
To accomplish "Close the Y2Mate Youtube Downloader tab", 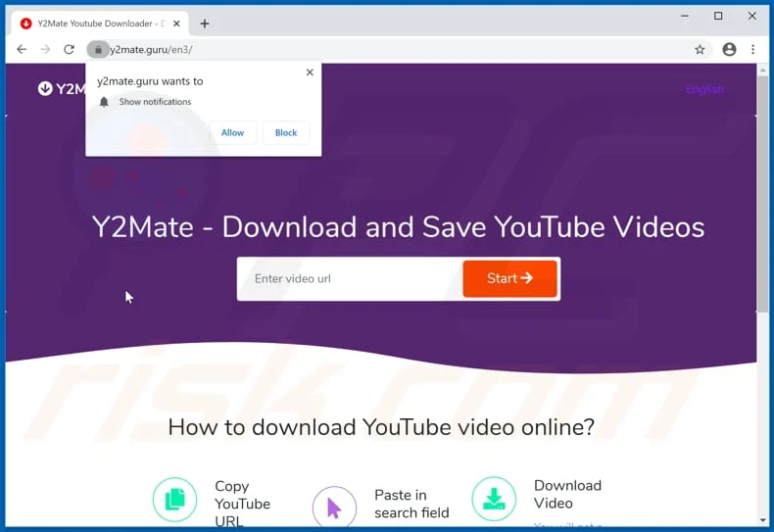I will 176,24.
